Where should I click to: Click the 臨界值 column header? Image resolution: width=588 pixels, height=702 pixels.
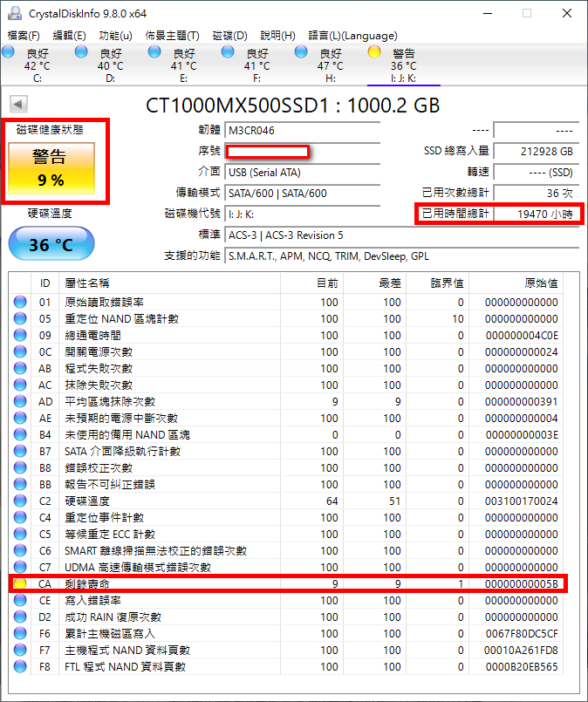tap(438, 283)
